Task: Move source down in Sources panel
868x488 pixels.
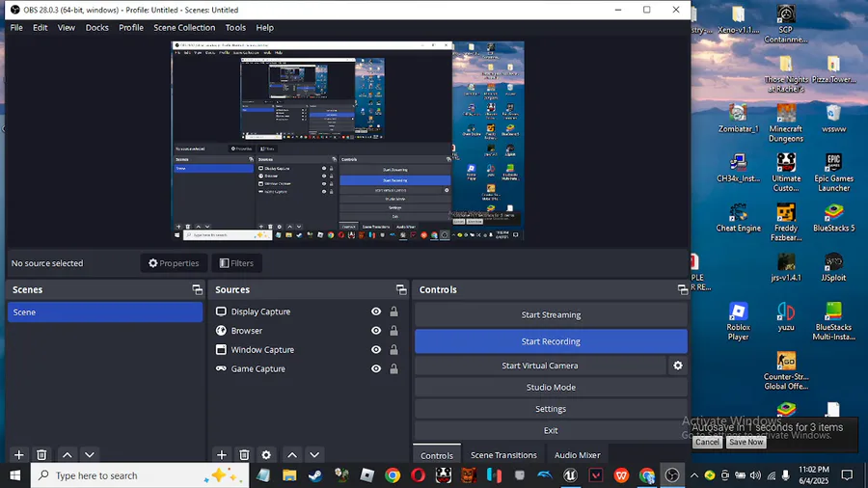Action: point(314,455)
